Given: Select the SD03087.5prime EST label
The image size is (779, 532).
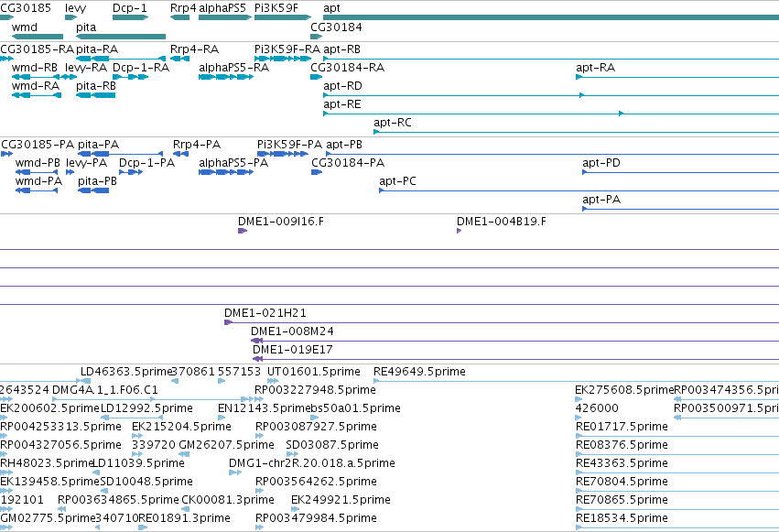Looking at the screenshot, I should pos(332,445).
